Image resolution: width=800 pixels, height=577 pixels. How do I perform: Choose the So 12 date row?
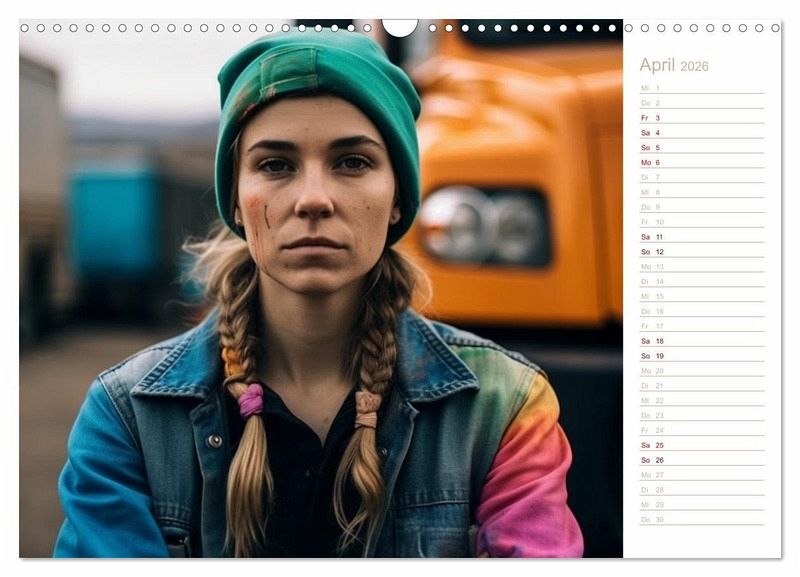(x=701, y=252)
